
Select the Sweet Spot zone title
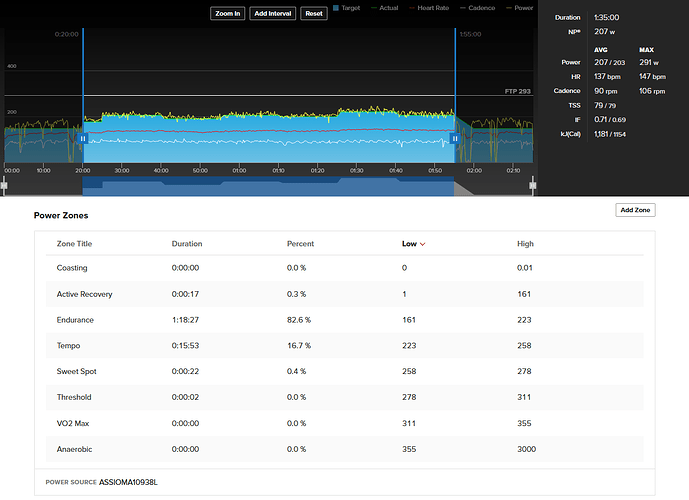[76, 371]
